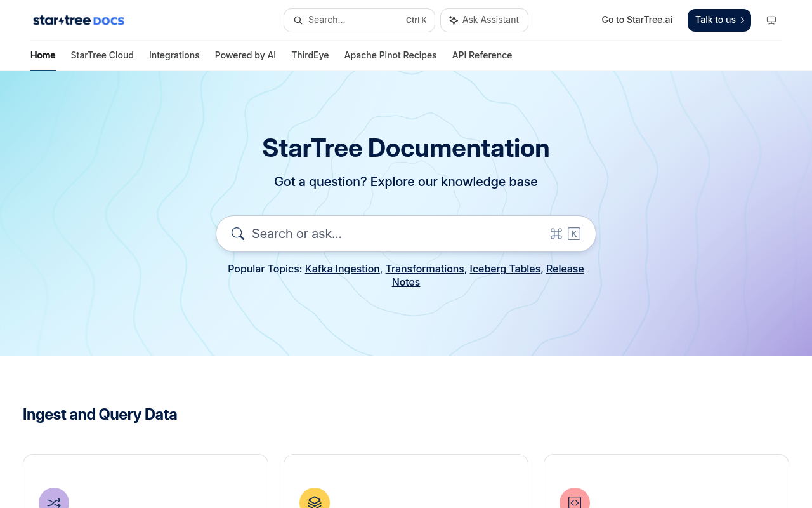Open the StarTree Cloud tab
This screenshot has height=508, width=812.
(102, 55)
